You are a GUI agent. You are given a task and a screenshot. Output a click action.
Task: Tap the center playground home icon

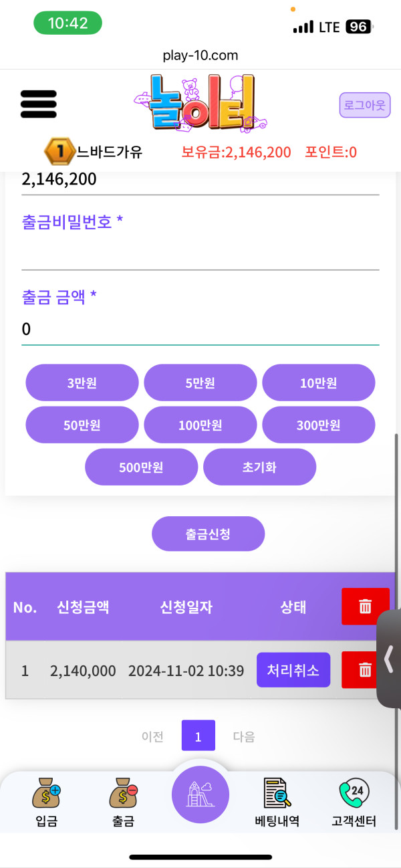(x=200, y=794)
